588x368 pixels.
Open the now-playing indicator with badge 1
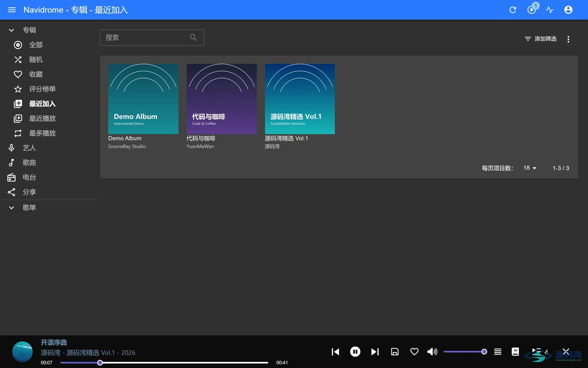tap(531, 10)
